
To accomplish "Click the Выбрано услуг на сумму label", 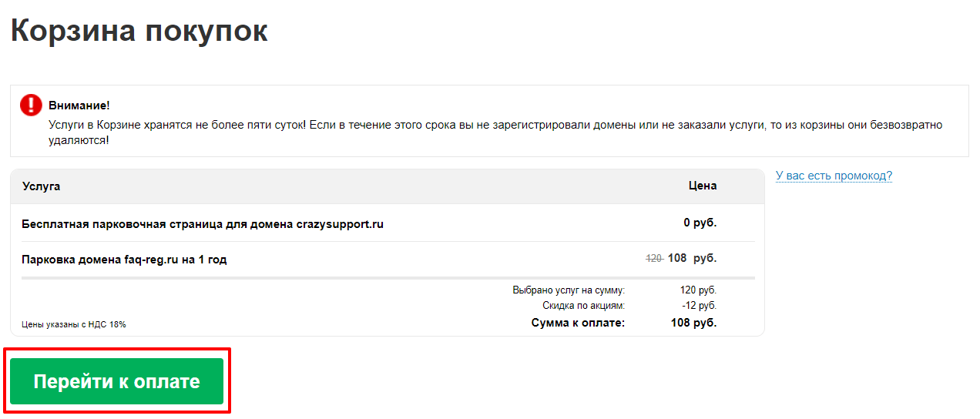I will tap(569, 290).
